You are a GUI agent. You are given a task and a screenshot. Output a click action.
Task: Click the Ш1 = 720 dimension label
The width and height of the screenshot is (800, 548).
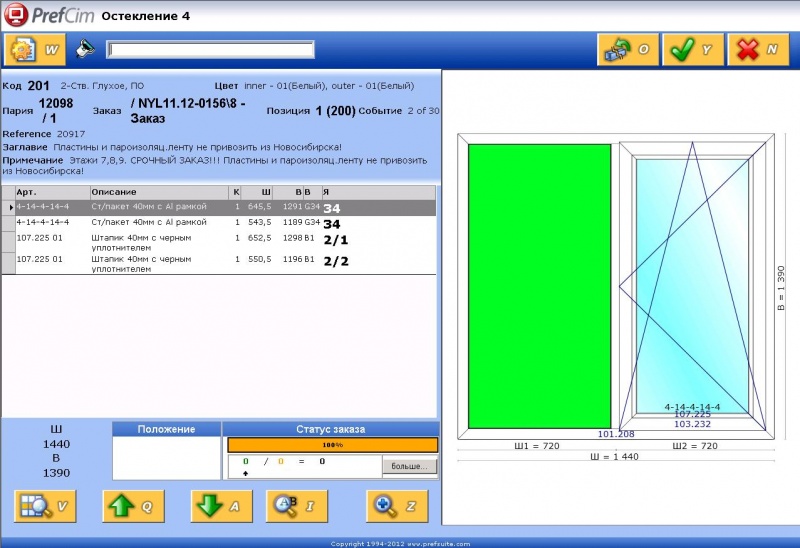tap(537, 446)
